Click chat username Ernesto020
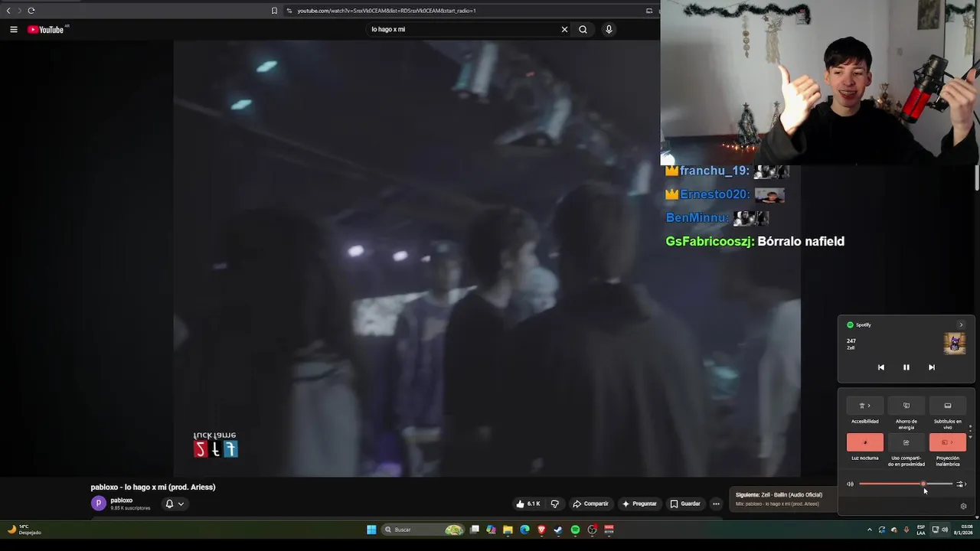980x551 pixels. point(715,194)
